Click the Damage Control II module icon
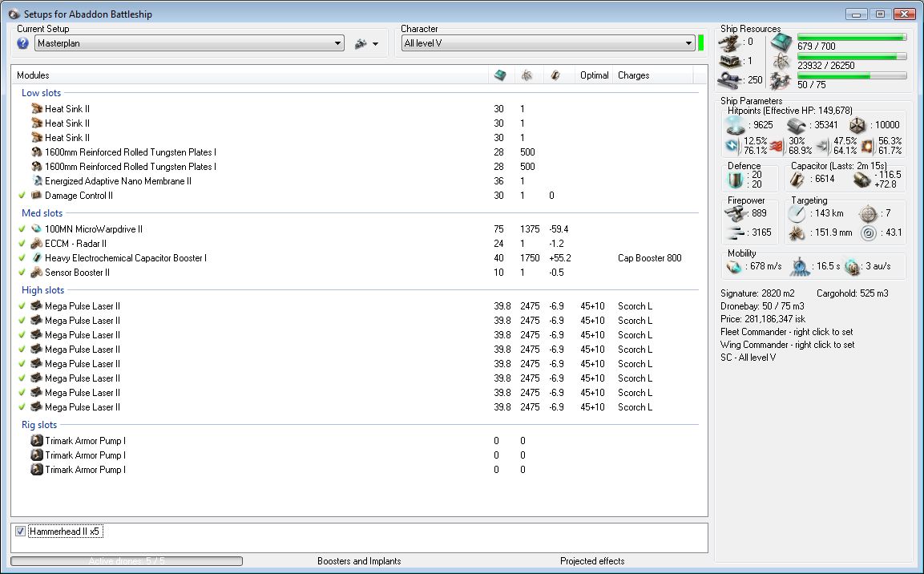 pos(37,195)
